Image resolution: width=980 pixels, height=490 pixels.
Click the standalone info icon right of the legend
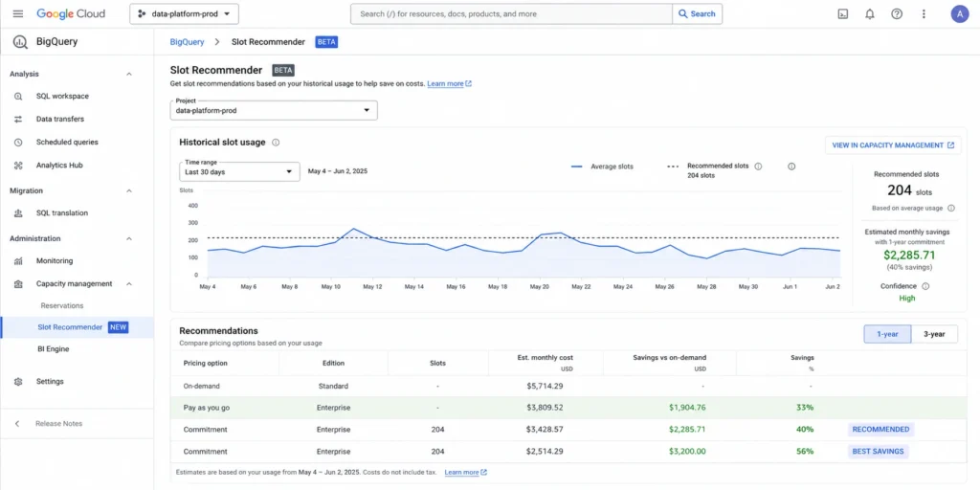tap(791, 167)
